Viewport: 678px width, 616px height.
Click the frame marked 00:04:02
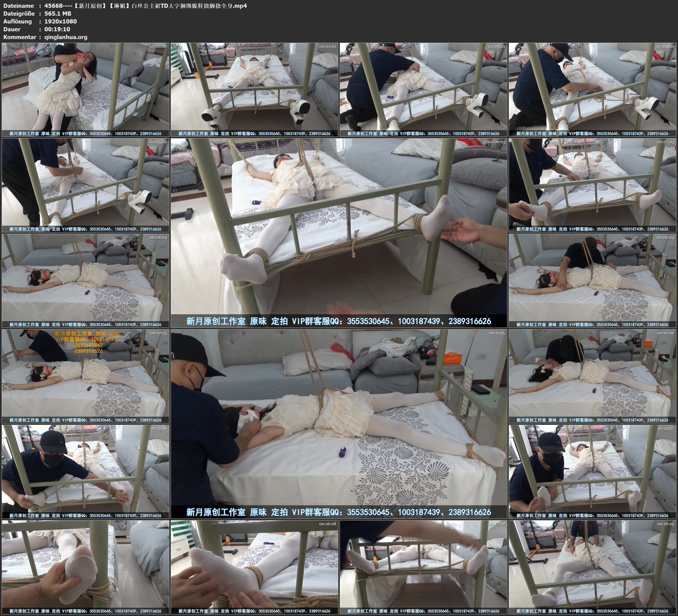[592, 90]
